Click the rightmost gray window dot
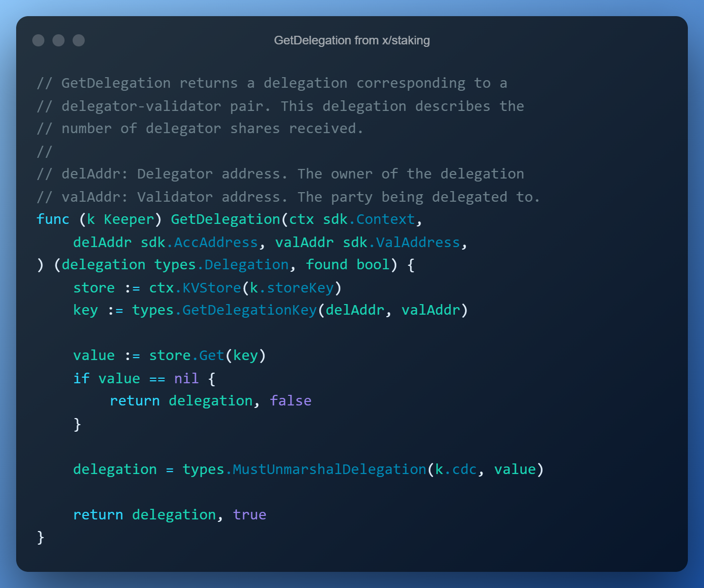 point(79,40)
